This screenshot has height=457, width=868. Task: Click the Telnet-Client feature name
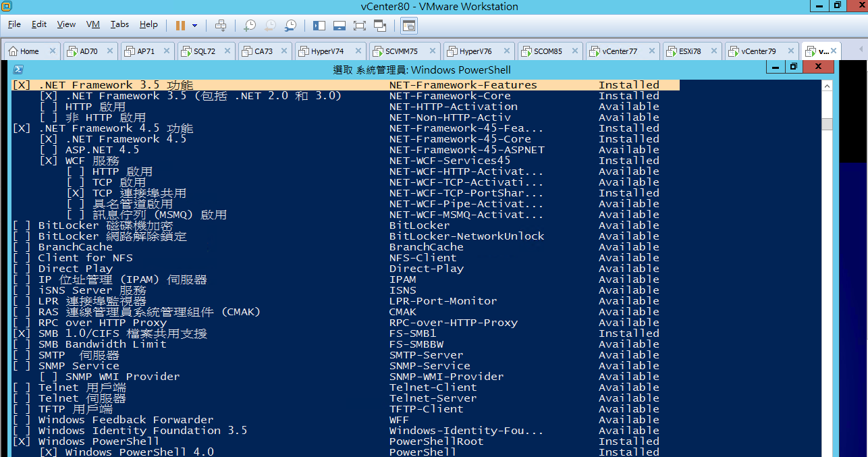pos(433,387)
